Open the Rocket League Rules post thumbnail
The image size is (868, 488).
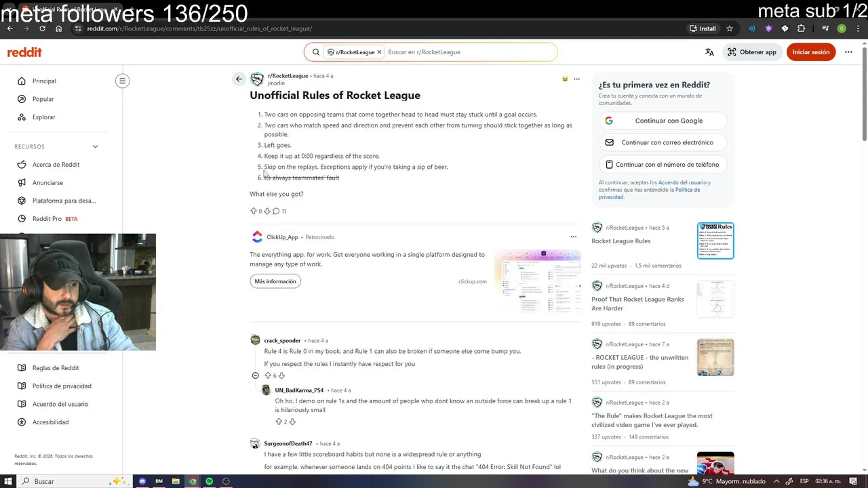click(715, 241)
